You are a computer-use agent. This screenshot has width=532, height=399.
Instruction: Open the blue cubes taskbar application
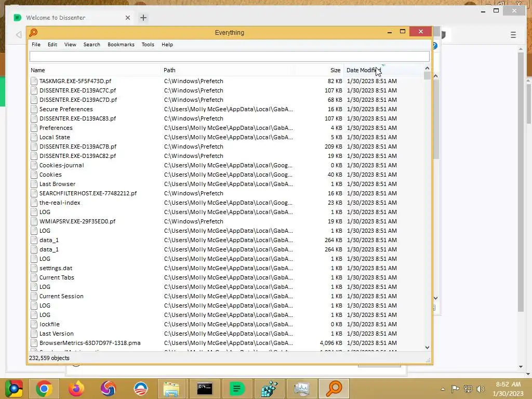[x=270, y=389]
